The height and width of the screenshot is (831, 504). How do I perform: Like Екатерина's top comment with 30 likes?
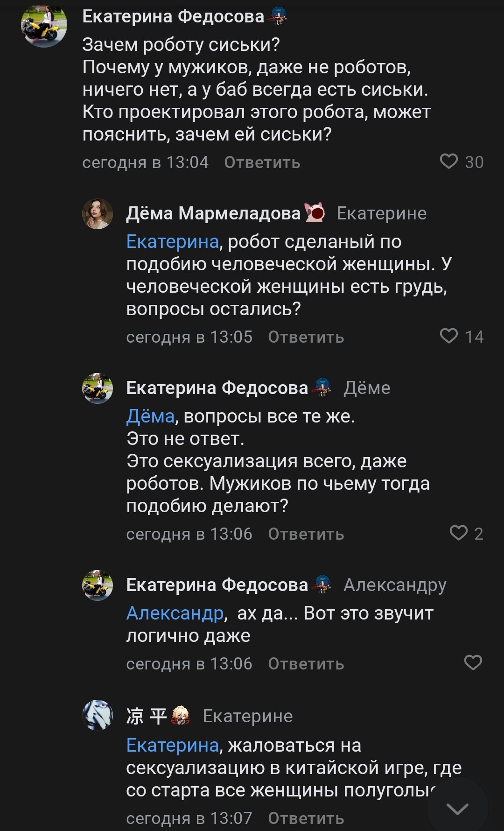point(449,162)
